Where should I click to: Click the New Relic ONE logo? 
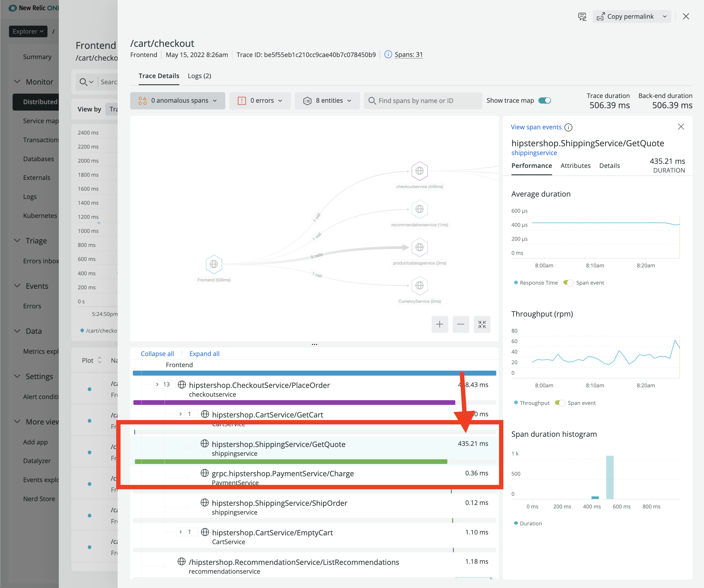(34, 8)
